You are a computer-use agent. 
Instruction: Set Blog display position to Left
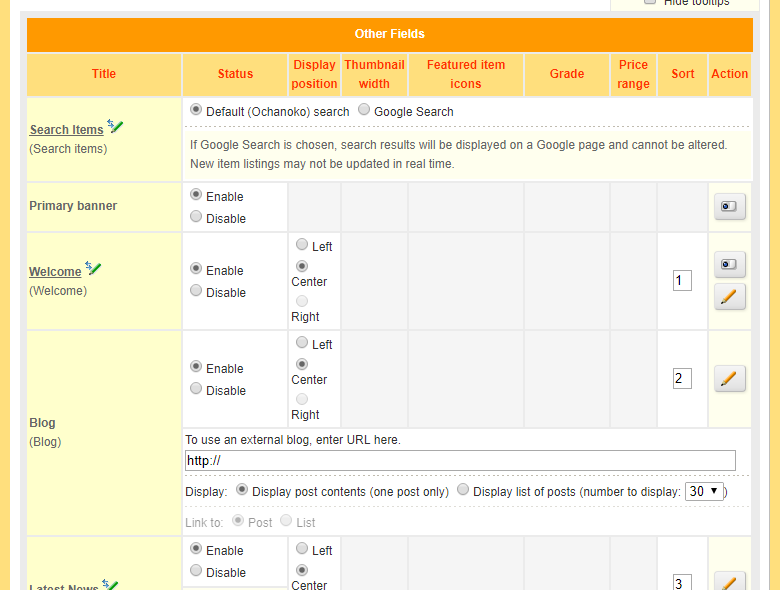click(x=302, y=343)
